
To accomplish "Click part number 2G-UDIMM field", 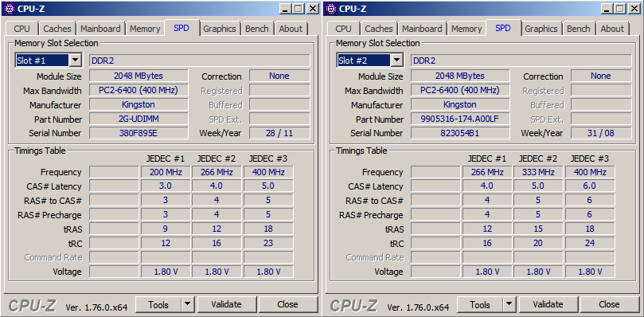I will click(139, 119).
